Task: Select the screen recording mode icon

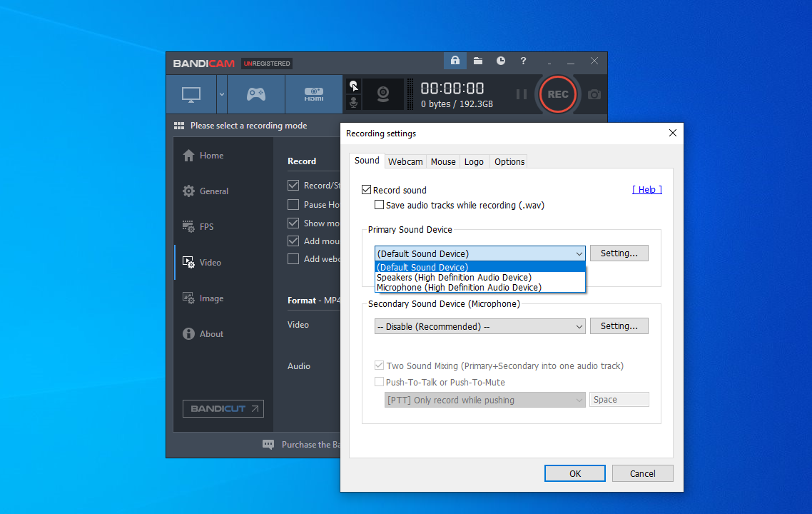Action: tap(190, 94)
